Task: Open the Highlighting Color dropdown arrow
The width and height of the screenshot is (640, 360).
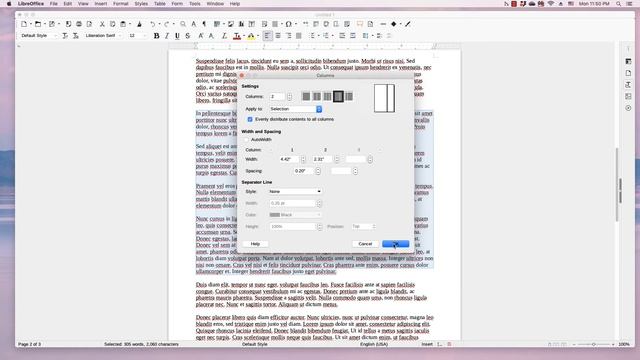Action: [x=258, y=36]
